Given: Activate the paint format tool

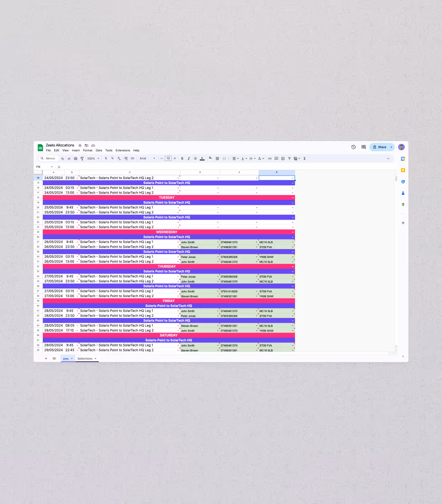Looking at the screenshot, I should (82, 158).
